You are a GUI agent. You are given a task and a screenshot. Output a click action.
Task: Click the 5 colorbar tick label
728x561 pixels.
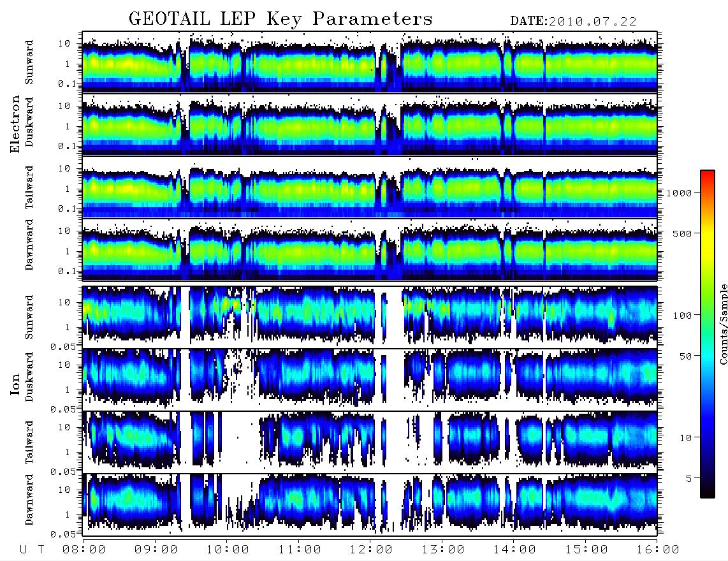[x=689, y=478]
